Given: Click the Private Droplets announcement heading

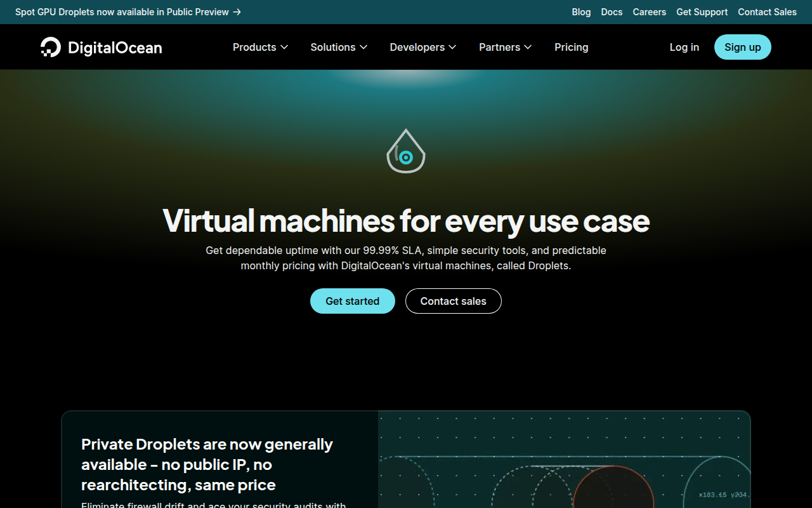Looking at the screenshot, I should 207,465.
